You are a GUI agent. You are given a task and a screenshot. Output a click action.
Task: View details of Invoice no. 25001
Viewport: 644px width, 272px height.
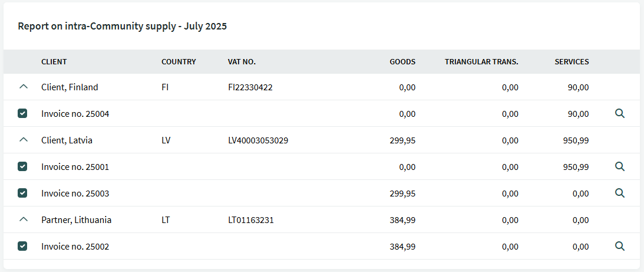point(619,166)
